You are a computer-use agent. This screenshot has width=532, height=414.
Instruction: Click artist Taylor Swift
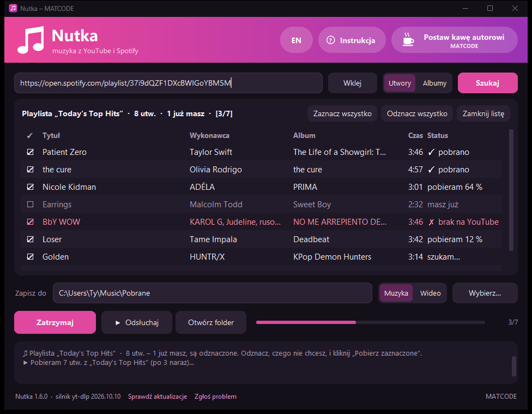click(x=211, y=152)
